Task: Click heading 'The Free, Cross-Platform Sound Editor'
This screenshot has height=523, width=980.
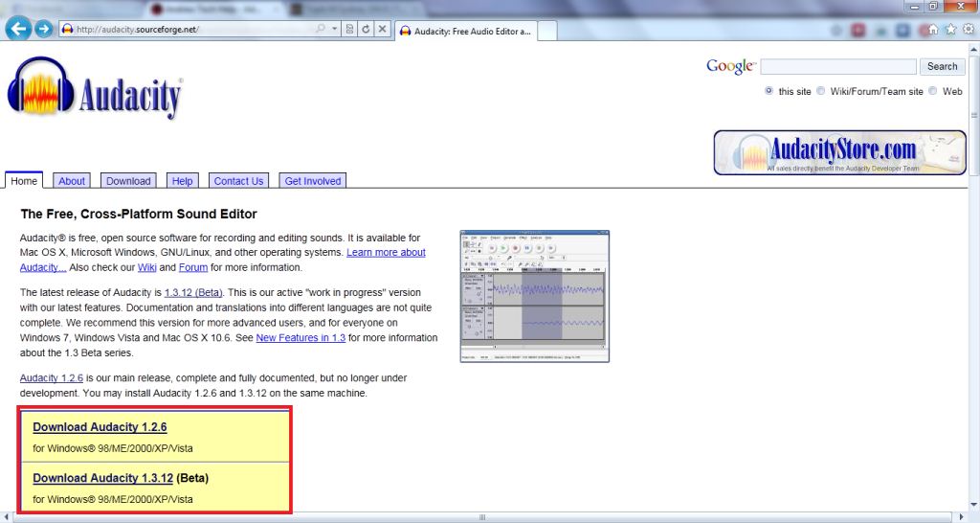Action: [139, 214]
